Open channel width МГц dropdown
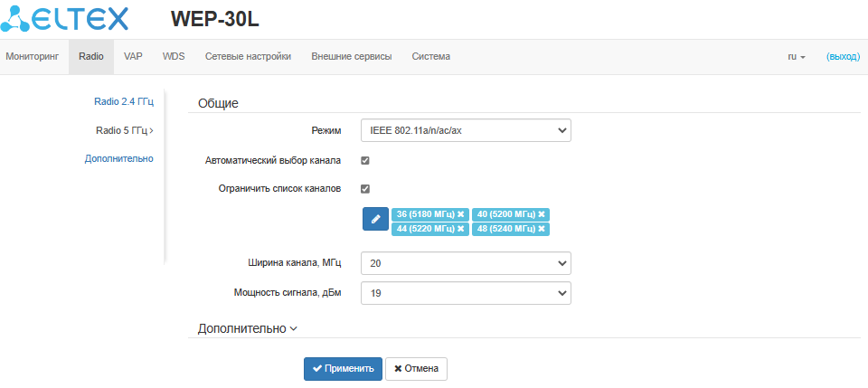This screenshot has height=388, width=868. coord(466,263)
